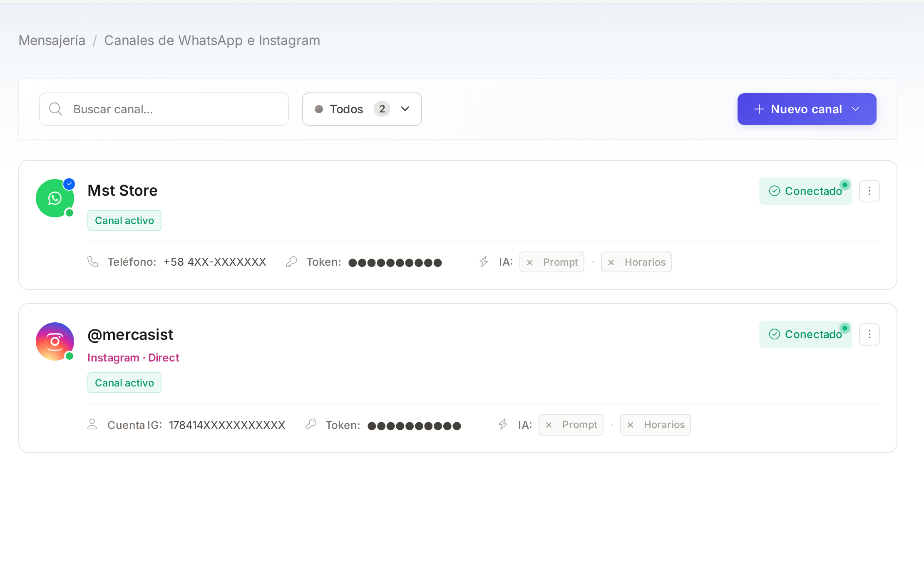Image resolution: width=924 pixels, height=583 pixels.
Task: Toggle the Prompt chip for @mercasist
Action: click(x=571, y=425)
